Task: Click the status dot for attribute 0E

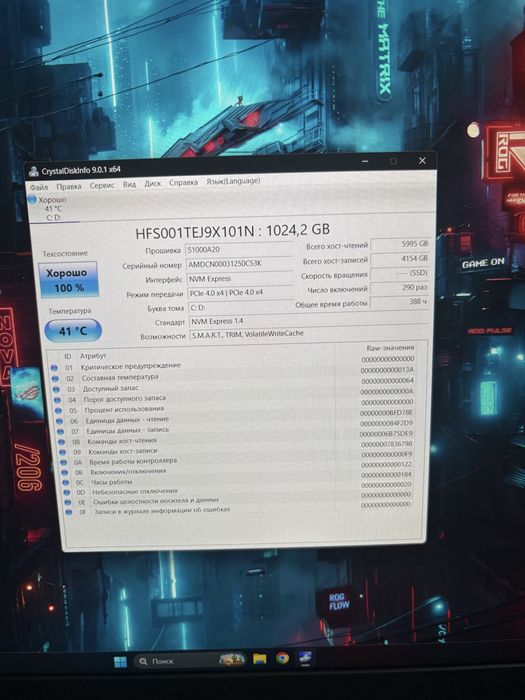Action: tap(68, 502)
